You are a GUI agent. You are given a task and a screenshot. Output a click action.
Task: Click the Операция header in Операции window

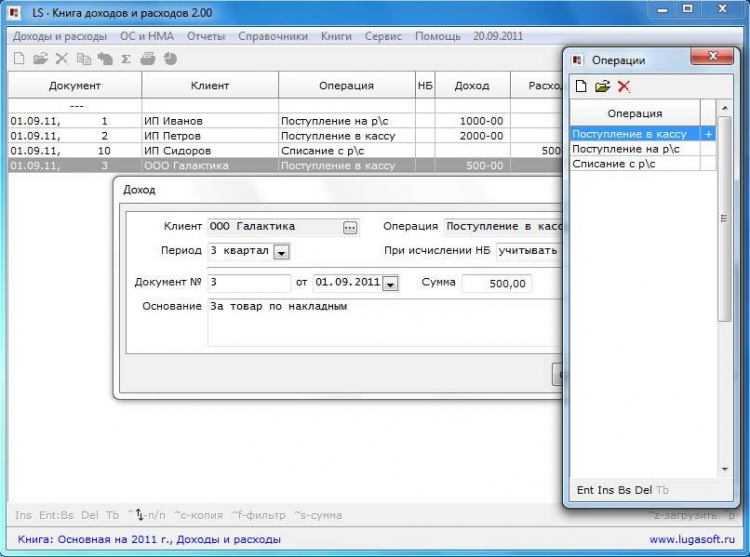(635, 113)
